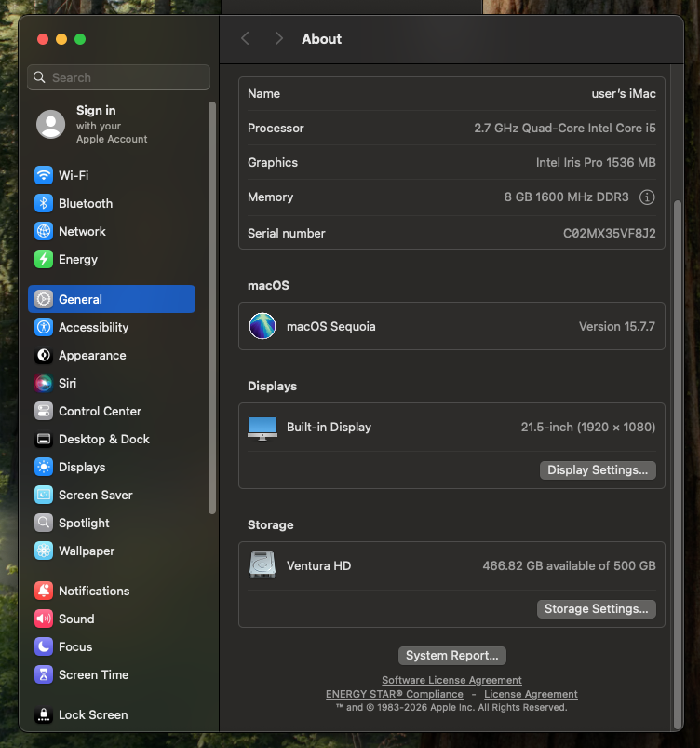Select Network label in sidebar
This screenshot has height=748, width=700.
[x=82, y=231]
